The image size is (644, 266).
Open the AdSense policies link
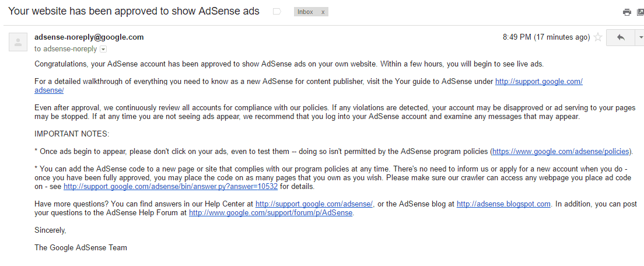[561, 152]
